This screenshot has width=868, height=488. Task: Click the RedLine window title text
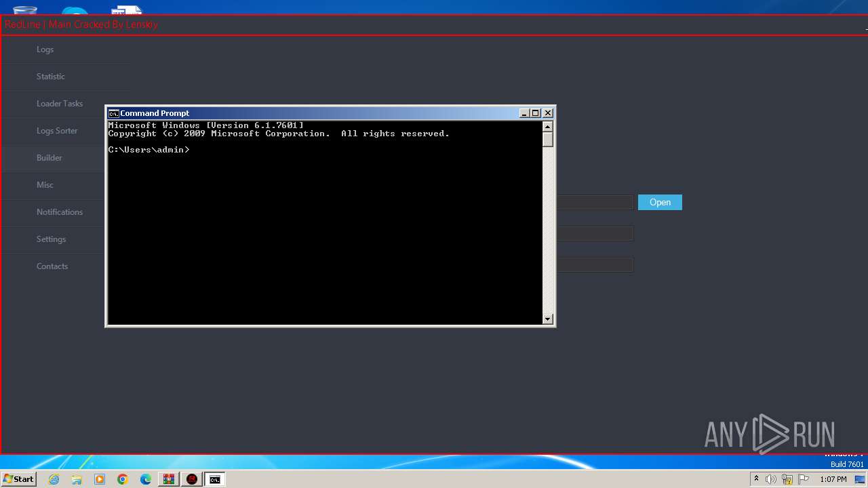pyautogui.click(x=81, y=24)
